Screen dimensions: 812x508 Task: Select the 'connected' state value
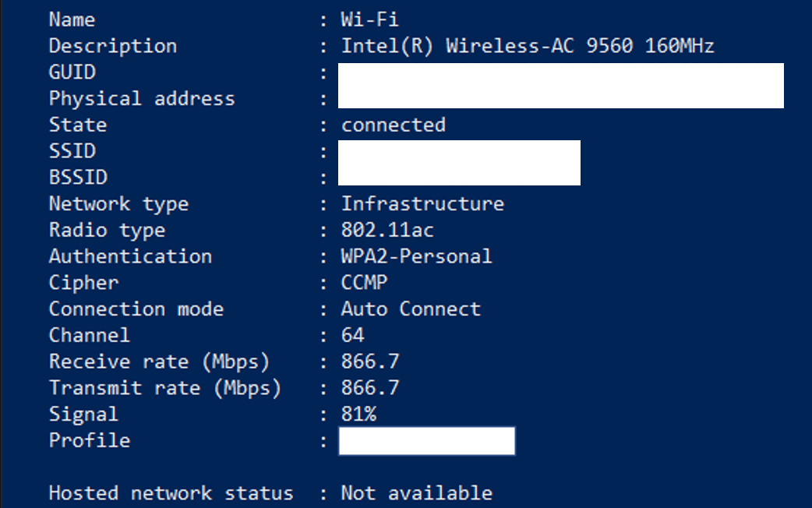pyautogui.click(x=394, y=125)
